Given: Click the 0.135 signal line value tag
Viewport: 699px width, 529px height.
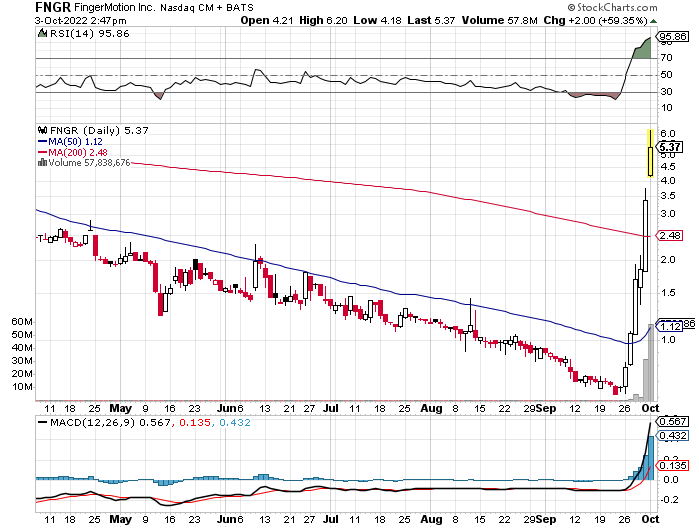Looking at the screenshot, I should point(673,466).
